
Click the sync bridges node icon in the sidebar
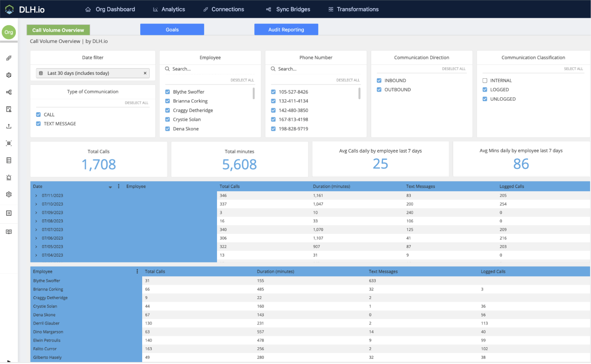pyautogui.click(x=9, y=92)
